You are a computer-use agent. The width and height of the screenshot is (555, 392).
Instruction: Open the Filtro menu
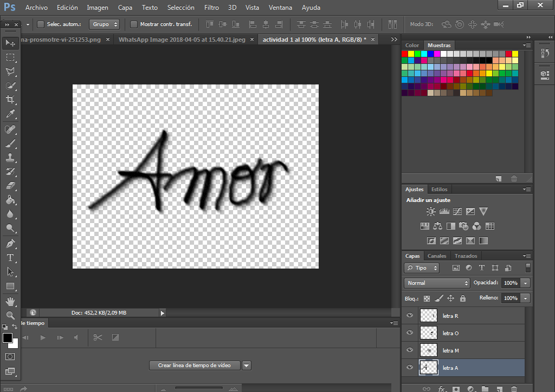(211, 8)
